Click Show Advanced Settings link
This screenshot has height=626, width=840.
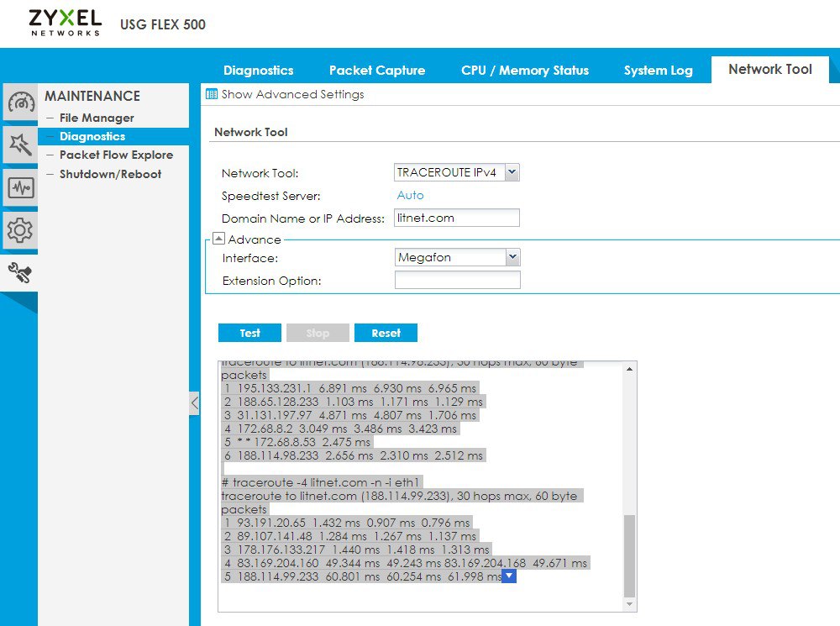pyautogui.click(x=292, y=94)
